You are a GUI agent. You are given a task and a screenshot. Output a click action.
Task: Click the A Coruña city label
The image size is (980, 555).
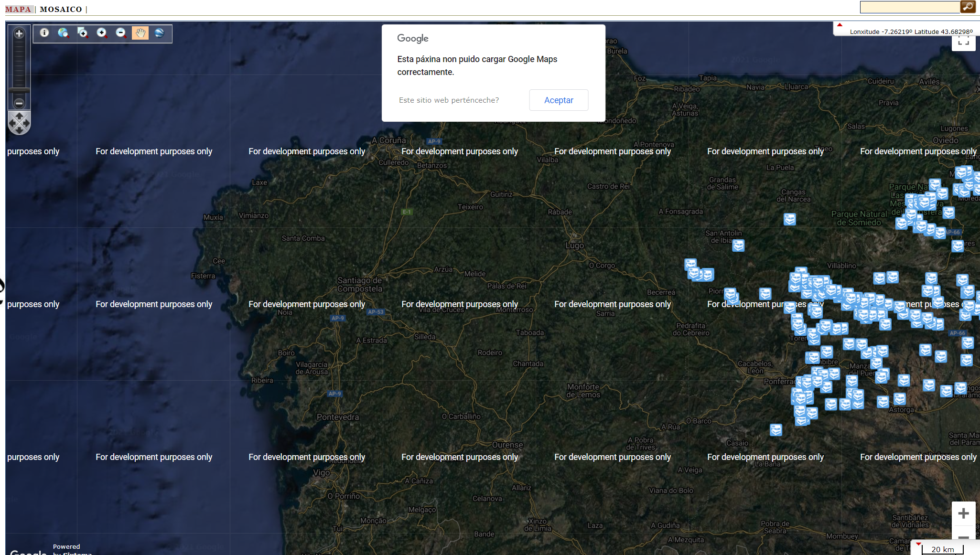click(x=389, y=140)
